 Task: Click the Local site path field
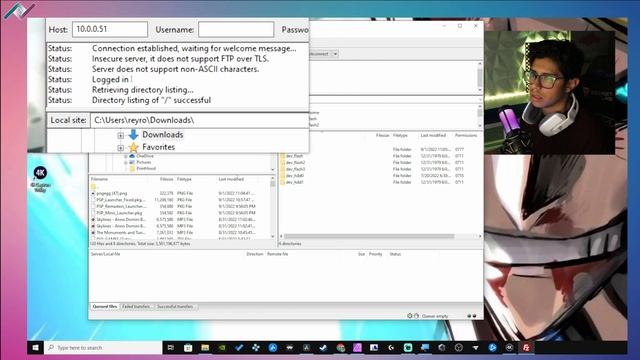[199, 120]
